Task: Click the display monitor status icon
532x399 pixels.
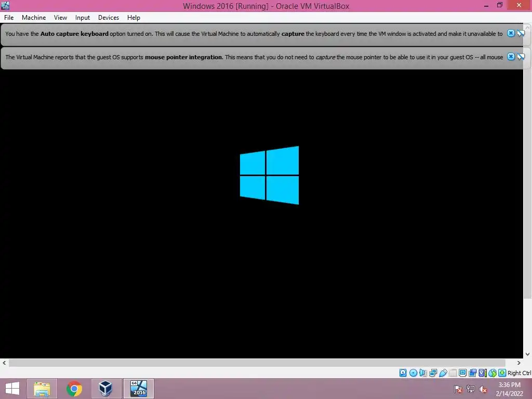Action: coord(462,373)
